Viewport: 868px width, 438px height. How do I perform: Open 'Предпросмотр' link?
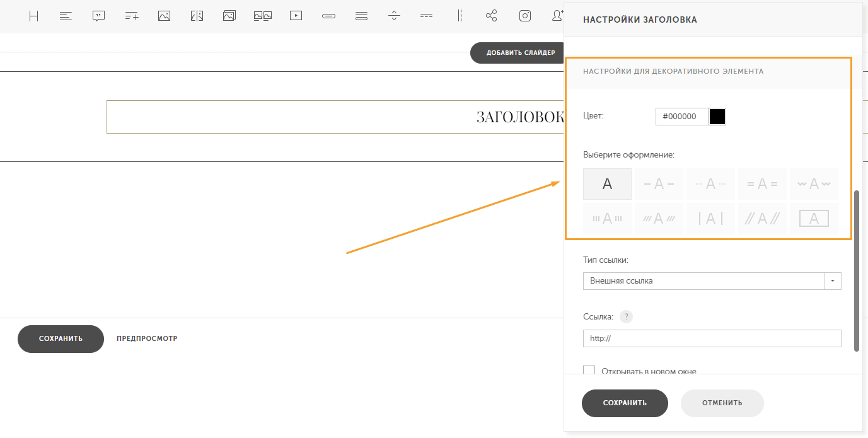147,339
